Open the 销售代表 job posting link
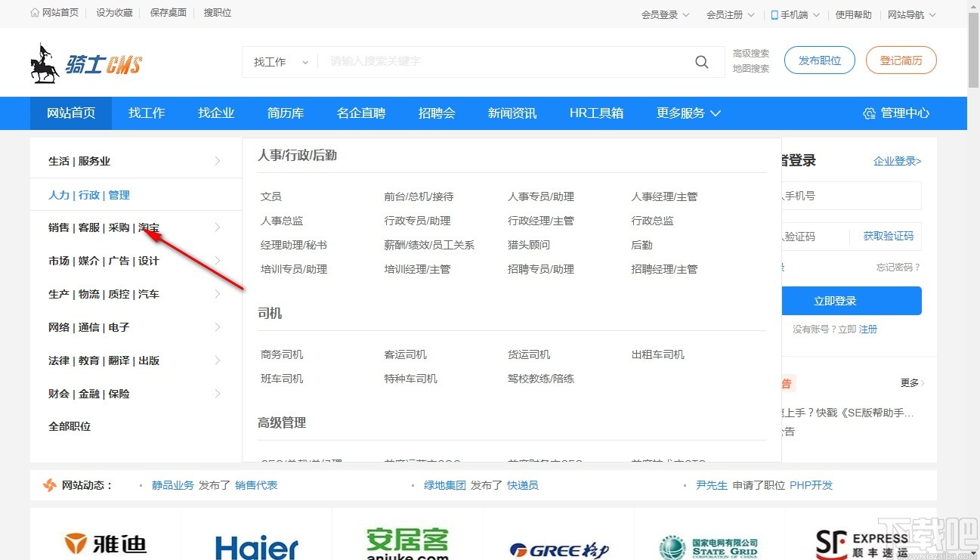This screenshot has height=560, width=980. click(x=256, y=485)
